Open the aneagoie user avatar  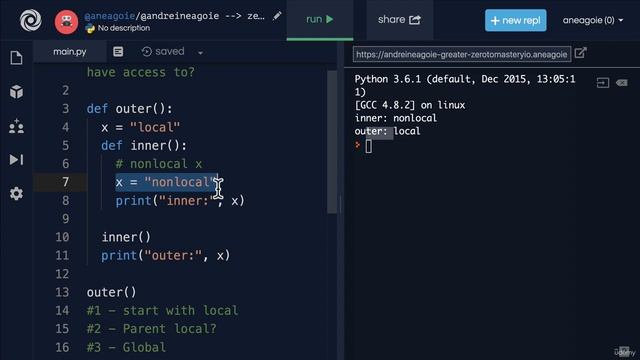[x=66, y=22]
